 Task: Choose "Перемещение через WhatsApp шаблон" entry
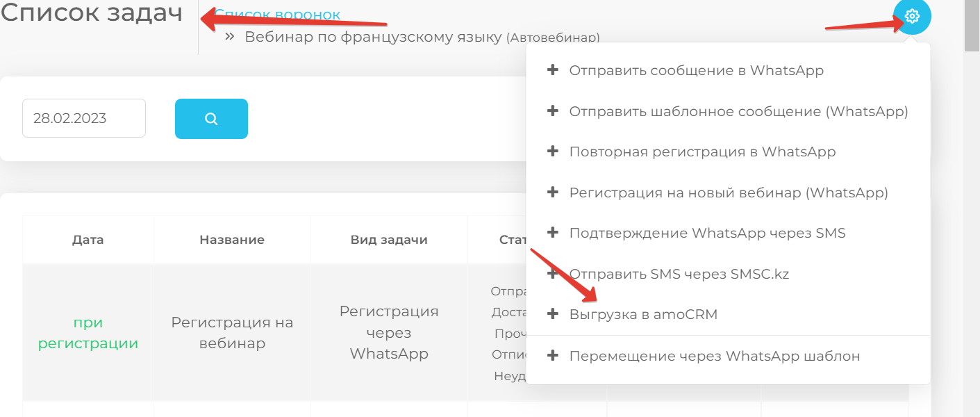pos(714,356)
